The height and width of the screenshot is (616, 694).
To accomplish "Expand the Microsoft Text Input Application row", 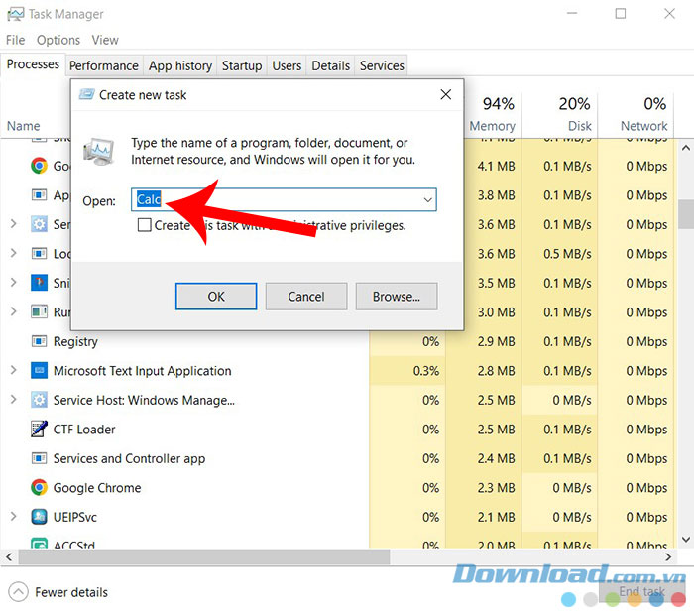I will pos(13,370).
